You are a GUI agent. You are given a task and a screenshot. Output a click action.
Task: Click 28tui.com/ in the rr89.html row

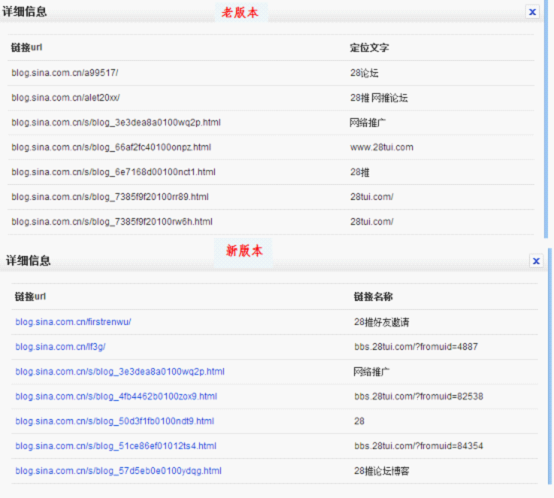click(372, 197)
